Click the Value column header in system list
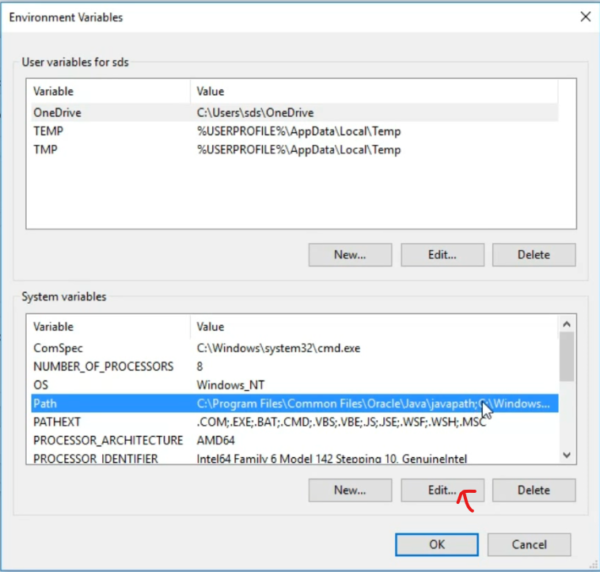 point(374,327)
